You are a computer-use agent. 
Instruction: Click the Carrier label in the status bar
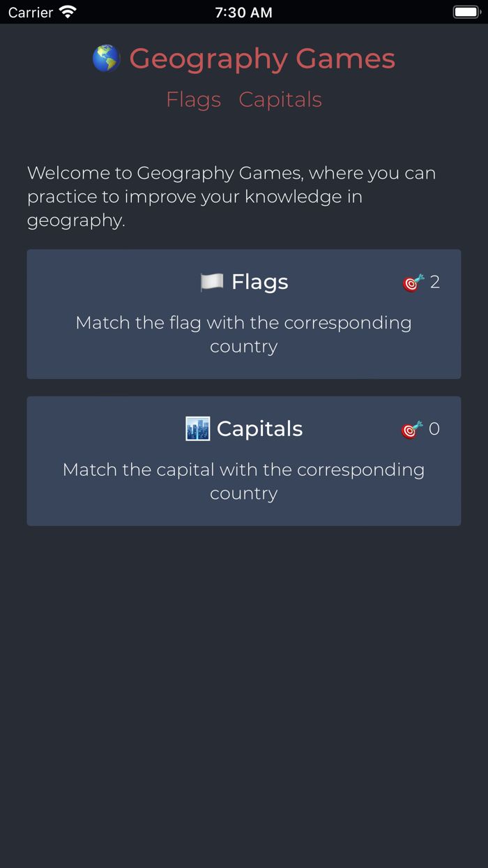(28, 11)
